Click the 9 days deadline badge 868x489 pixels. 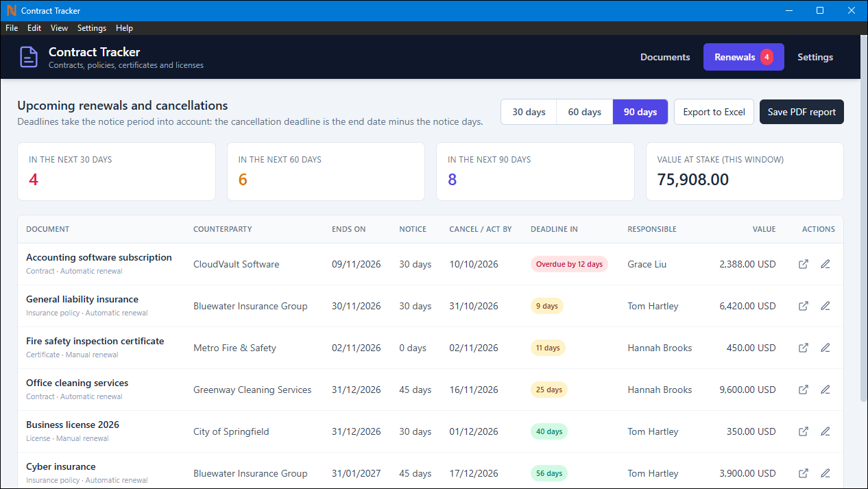coord(546,306)
